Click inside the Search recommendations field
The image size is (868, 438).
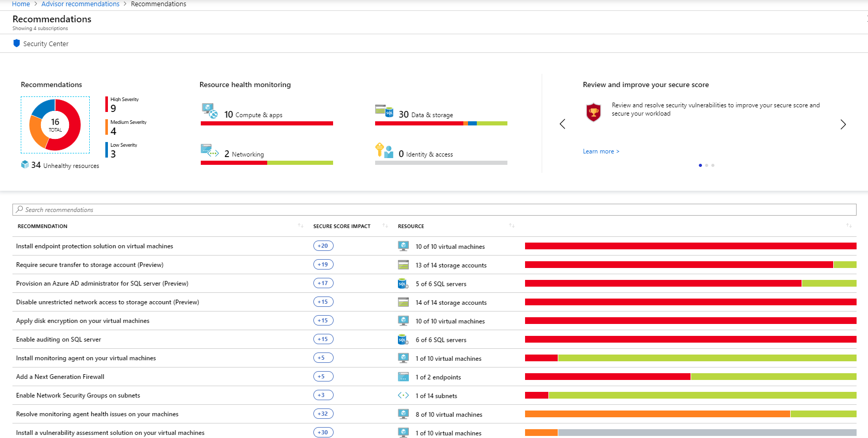coord(434,209)
